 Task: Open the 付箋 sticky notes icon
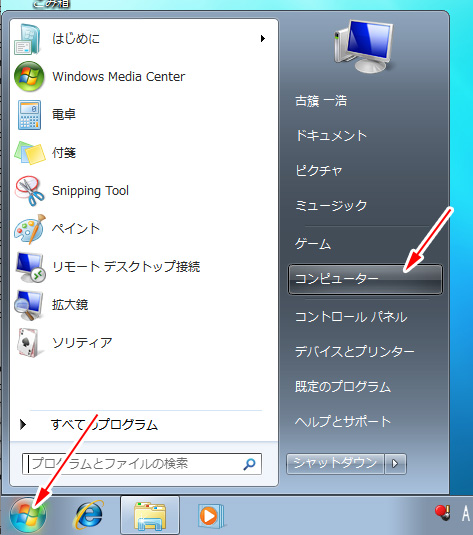pyautogui.click(x=30, y=153)
